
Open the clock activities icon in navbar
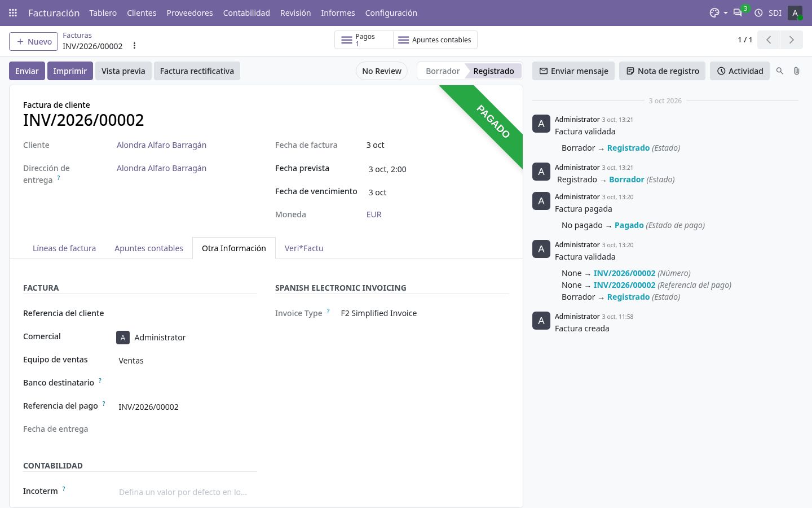pos(758,12)
